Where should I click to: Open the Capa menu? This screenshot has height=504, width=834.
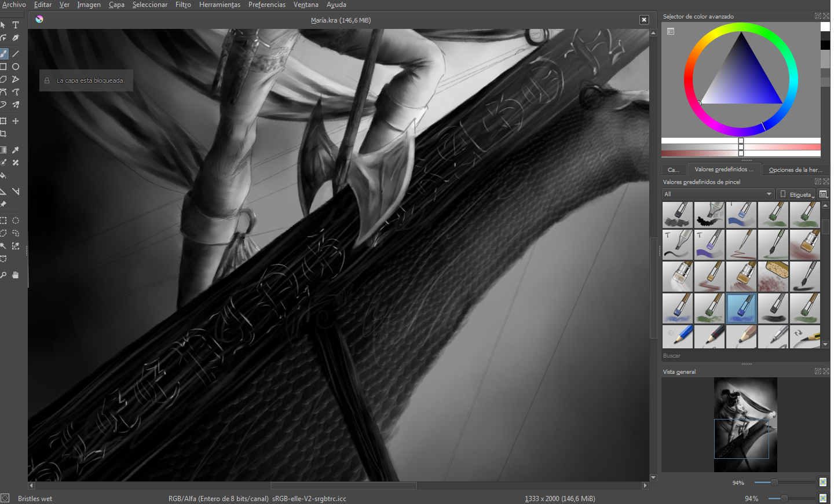[x=116, y=5]
